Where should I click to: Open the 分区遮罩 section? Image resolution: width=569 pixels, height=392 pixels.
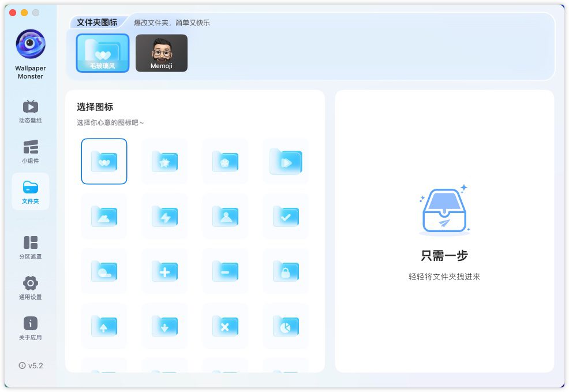[x=31, y=247]
